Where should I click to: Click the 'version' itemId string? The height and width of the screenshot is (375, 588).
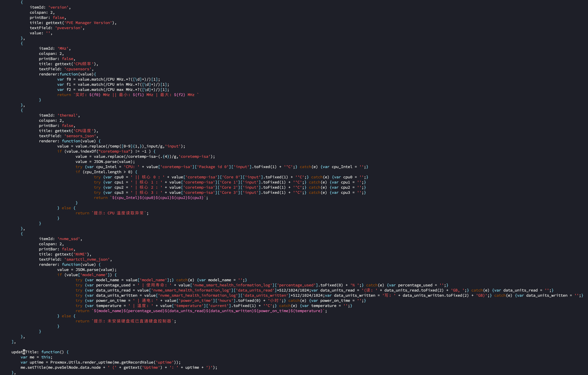point(58,7)
